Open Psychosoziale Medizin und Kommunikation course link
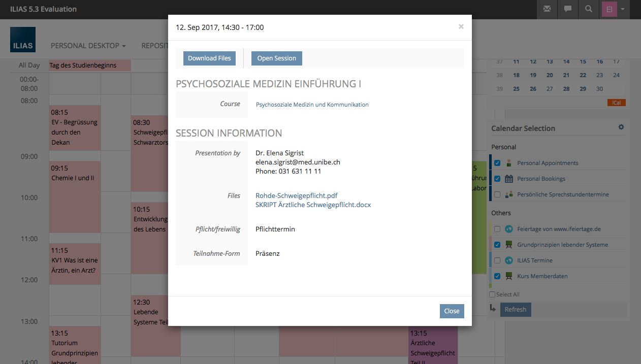The image size is (641, 364). 312,105
